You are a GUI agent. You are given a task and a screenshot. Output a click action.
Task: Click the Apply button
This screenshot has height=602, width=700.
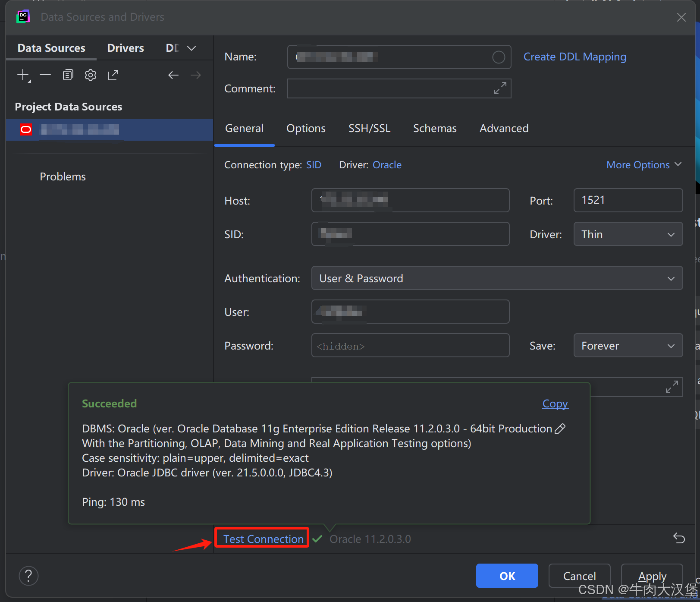(652, 576)
